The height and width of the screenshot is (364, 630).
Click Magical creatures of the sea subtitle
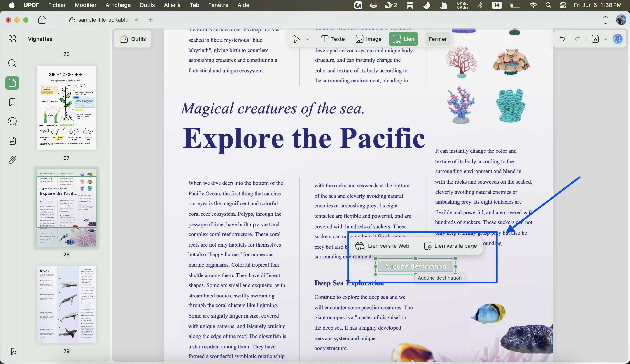[273, 109]
